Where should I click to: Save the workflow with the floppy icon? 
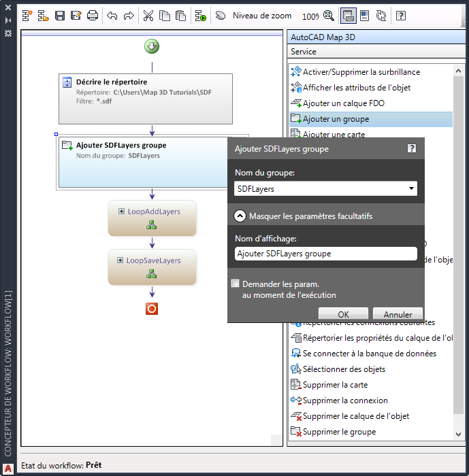tap(60, 16)
